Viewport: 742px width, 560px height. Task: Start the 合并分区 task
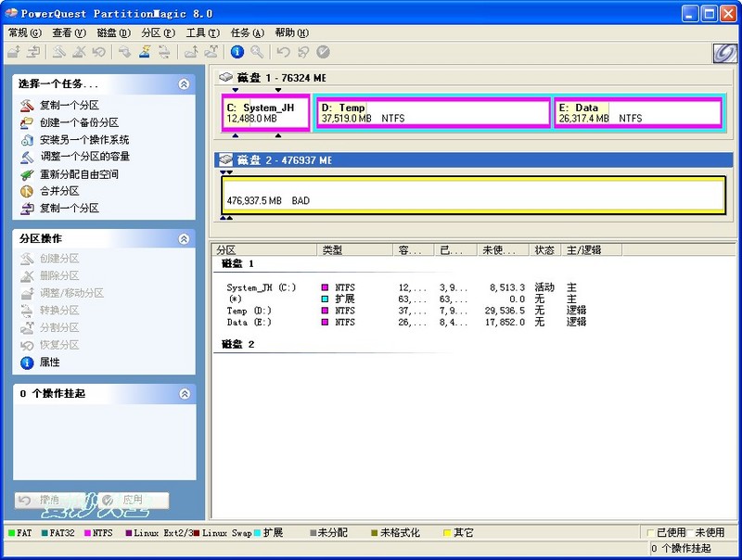click(50, 191)
